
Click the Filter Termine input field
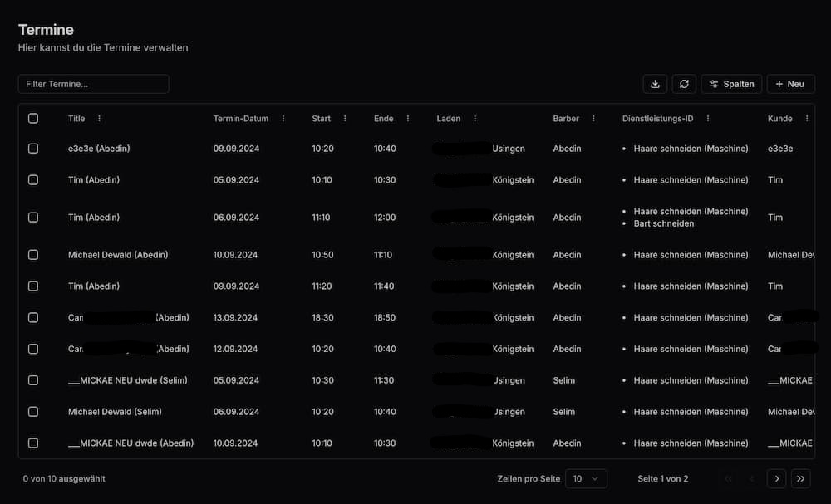tap(93, 84)
